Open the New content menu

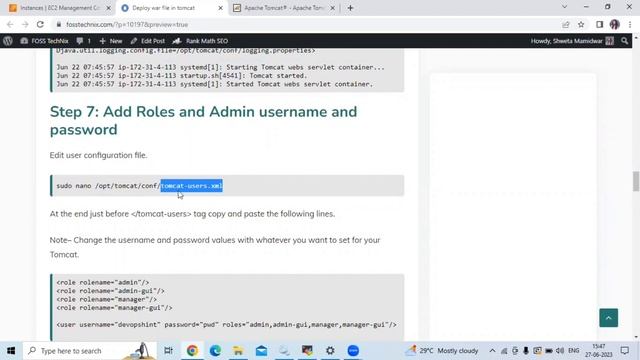(x=111, y=41)
